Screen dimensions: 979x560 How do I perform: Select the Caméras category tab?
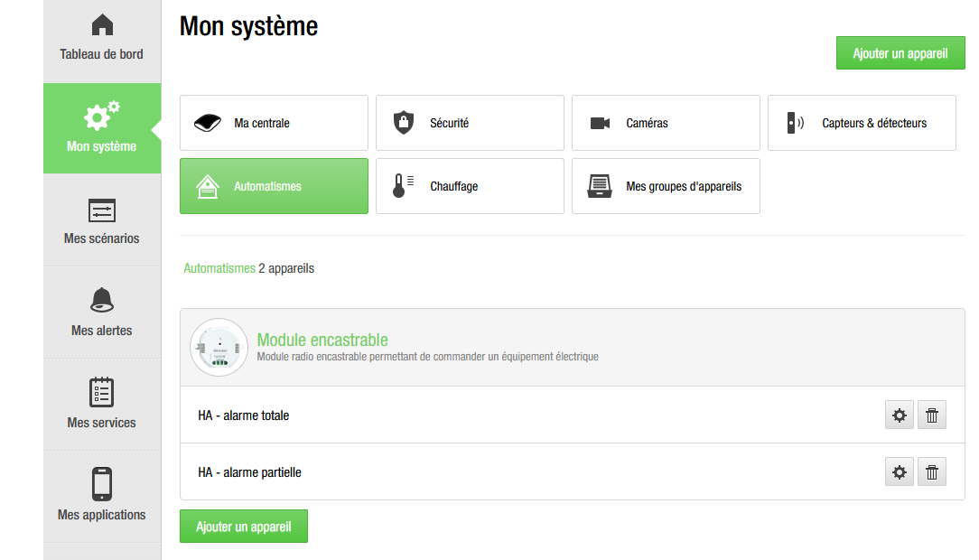point(667,123)
